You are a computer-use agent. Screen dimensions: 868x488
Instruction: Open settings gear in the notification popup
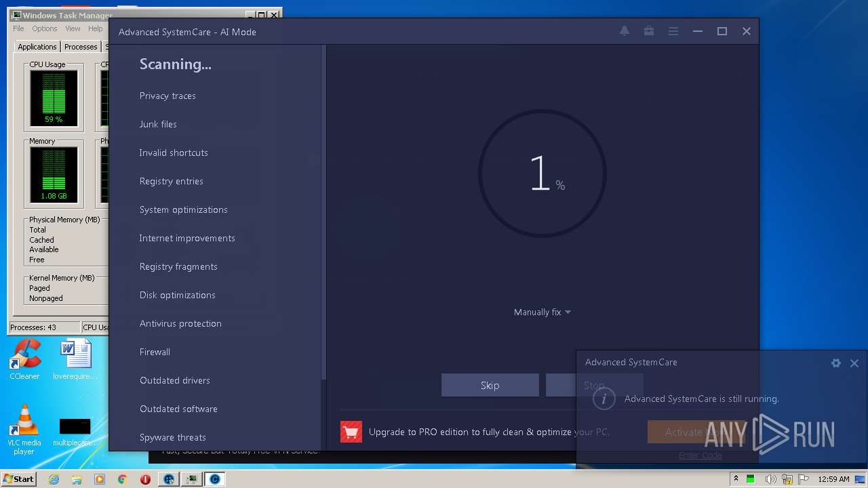tap(836, 363)
